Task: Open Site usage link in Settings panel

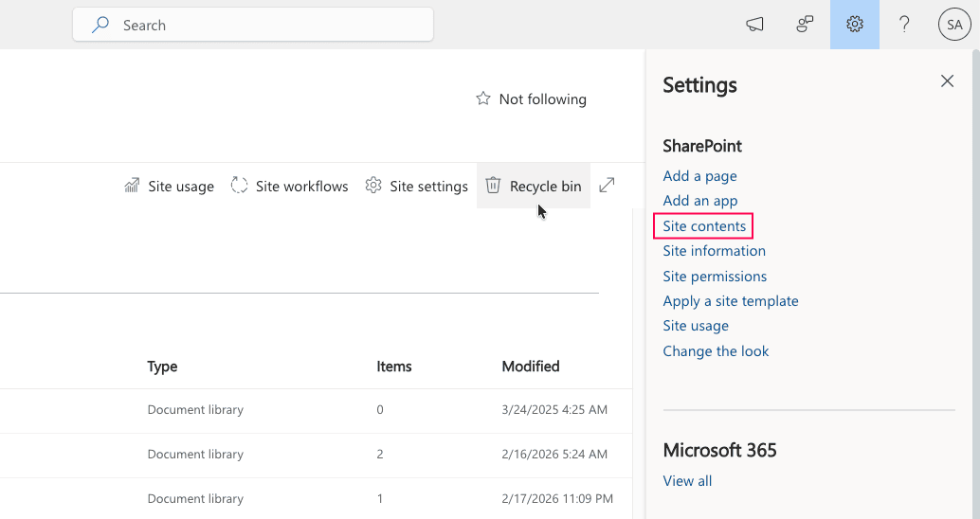Action: [x=696, y=326]
